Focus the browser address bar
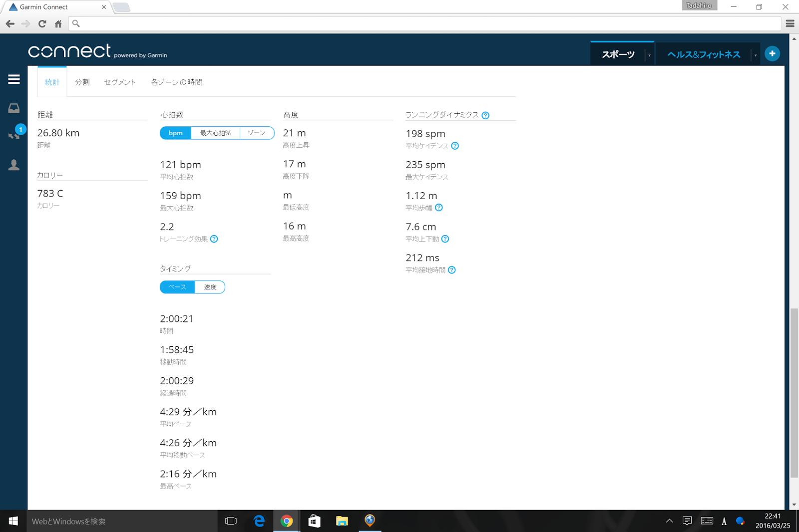Viewport: 799px width, 532px height. tap(424, 23)
